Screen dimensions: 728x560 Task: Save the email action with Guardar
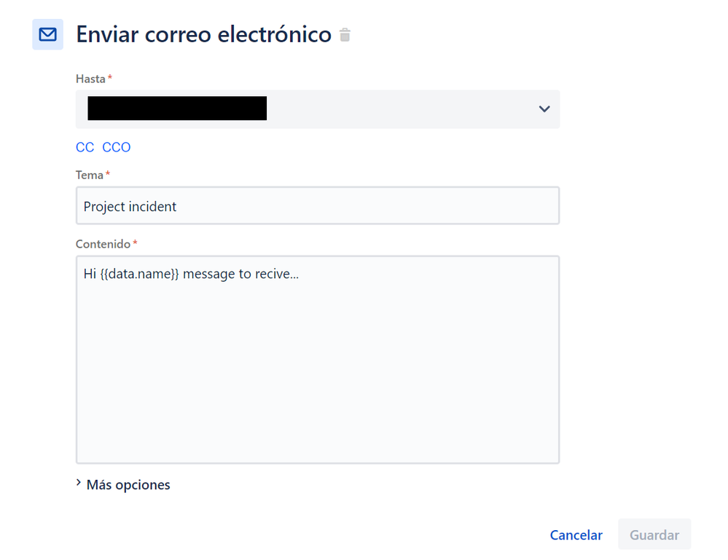(x=654, y=535)
